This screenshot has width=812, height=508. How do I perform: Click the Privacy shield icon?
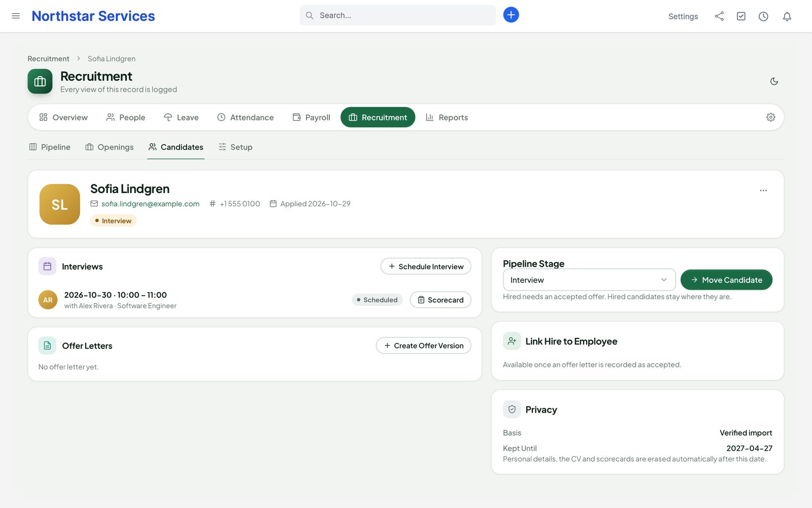point(512,409)
